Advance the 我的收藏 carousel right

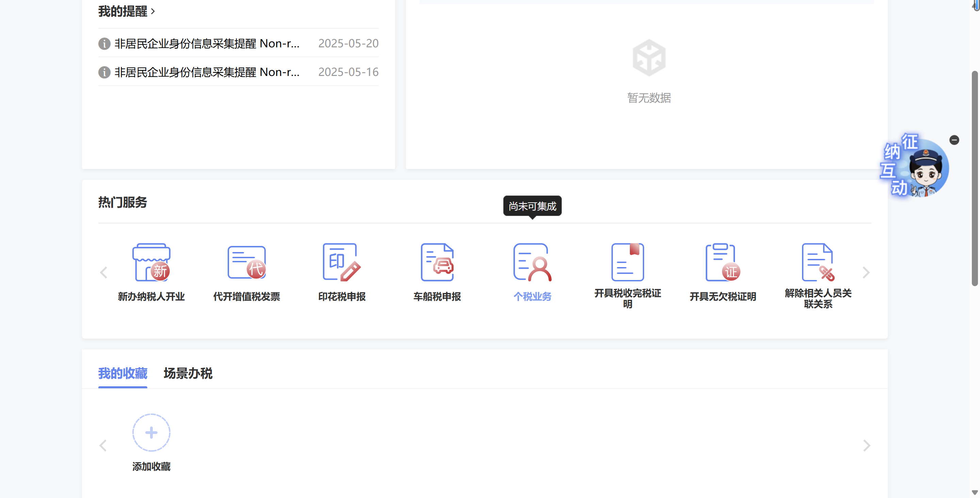[866, 446]
